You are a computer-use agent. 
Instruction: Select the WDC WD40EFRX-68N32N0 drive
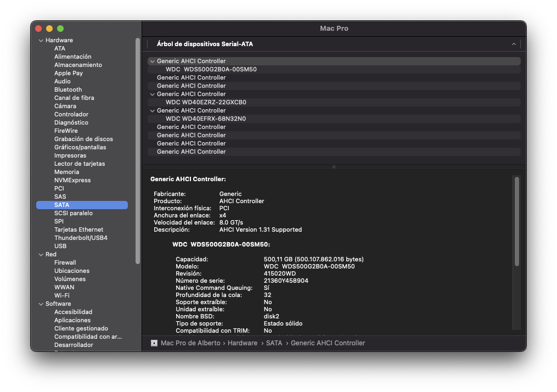pos(205,119)
